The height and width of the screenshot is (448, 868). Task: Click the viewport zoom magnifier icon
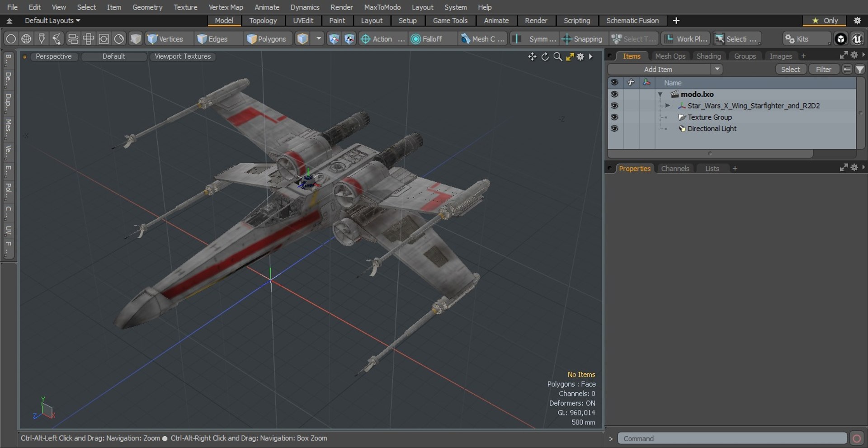(x=557, y=57)
